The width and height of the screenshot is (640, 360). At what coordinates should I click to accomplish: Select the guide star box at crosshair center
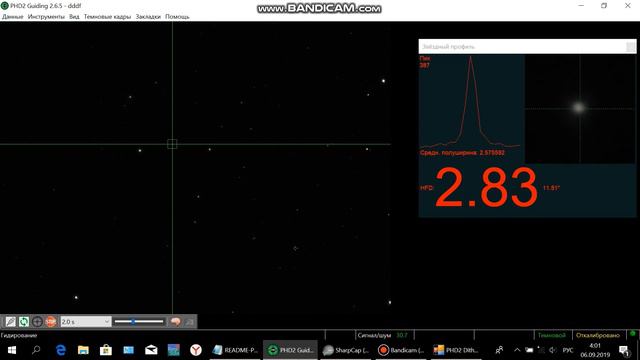[172, 144]
